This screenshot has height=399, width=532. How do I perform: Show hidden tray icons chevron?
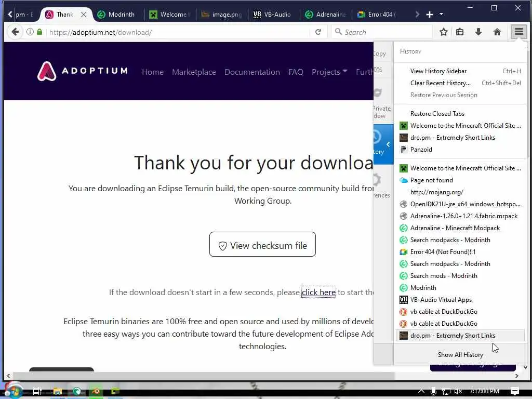tap(421, 391)
